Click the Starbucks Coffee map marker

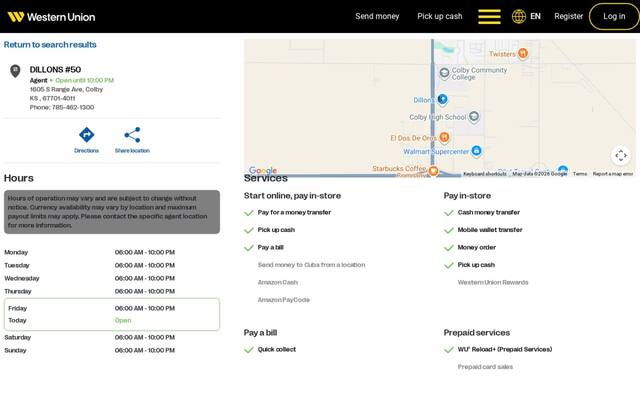pyautogui.click(x=433, y=171)
